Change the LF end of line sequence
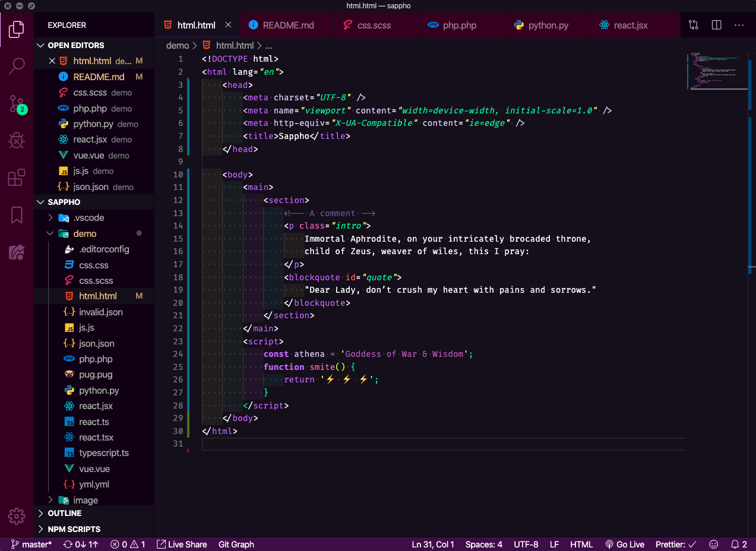This screenshot has width=756, height=551. 554,544
